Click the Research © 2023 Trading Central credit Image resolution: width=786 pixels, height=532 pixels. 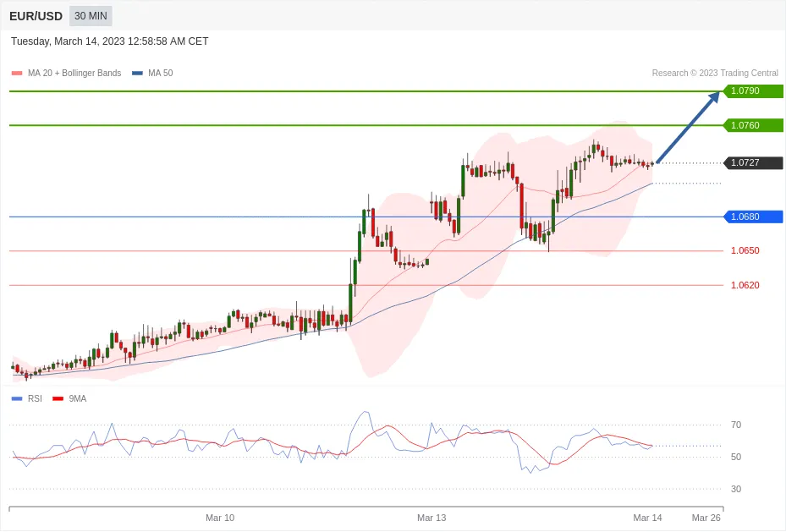point(715,73)
